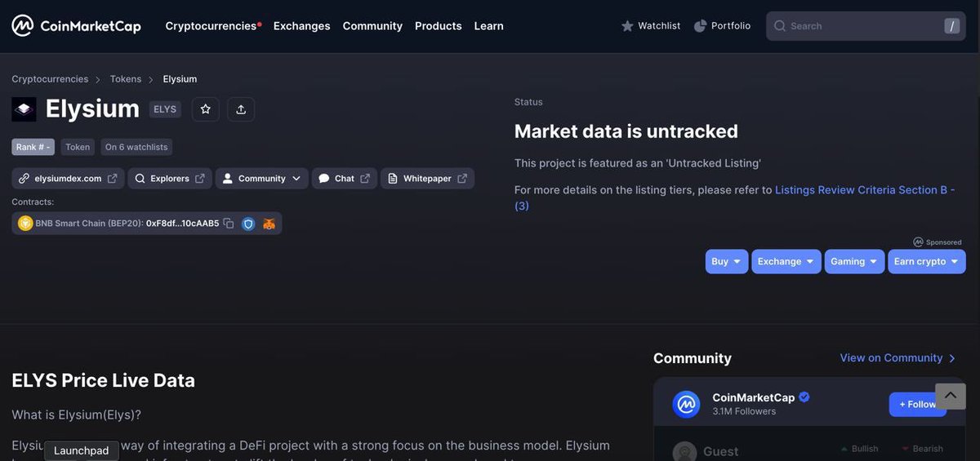The height and width of the screenshot is (461, 980).
Task: Click the Elysium token logo icon
Action: (x=24, y=109)
